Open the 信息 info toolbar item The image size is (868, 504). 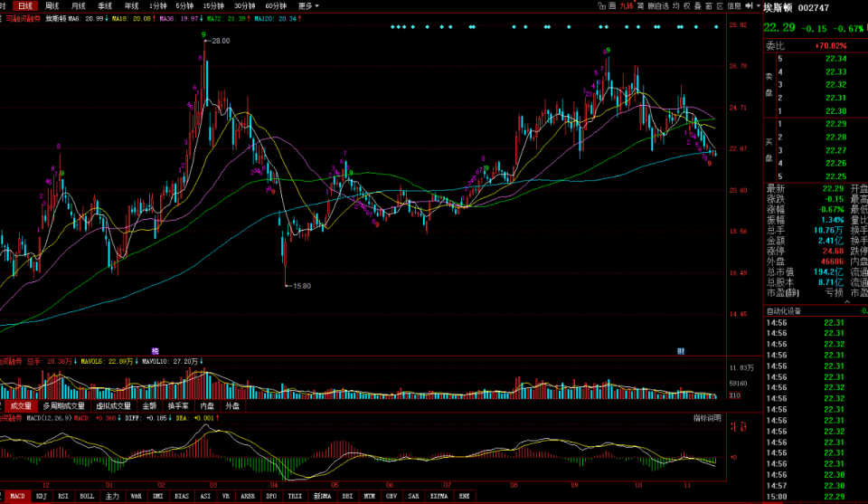(x=734, y=6)
